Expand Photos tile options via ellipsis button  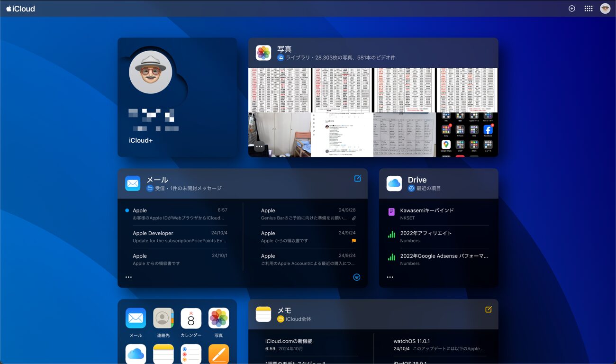point(259,147)
